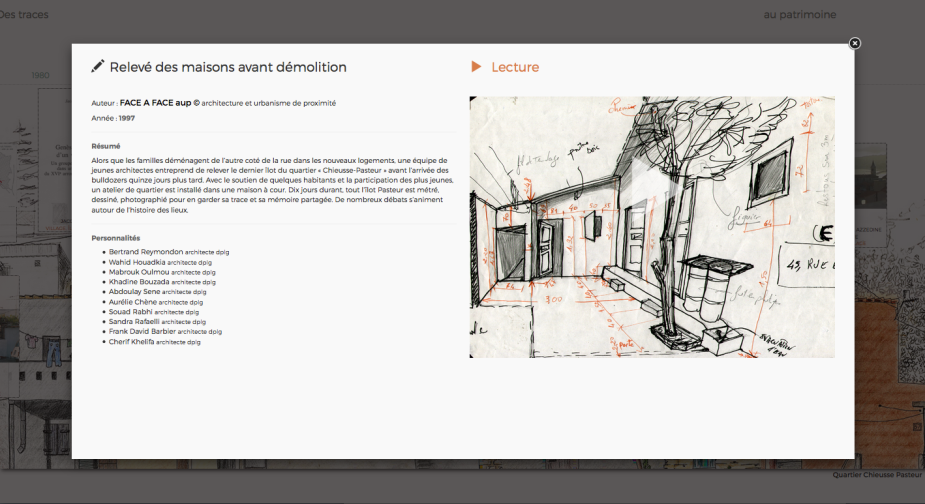The width and height of the screenshot is (925, 504).
Task: Open Aurélie Chêne's entry
Action: (x=133, y=302)
